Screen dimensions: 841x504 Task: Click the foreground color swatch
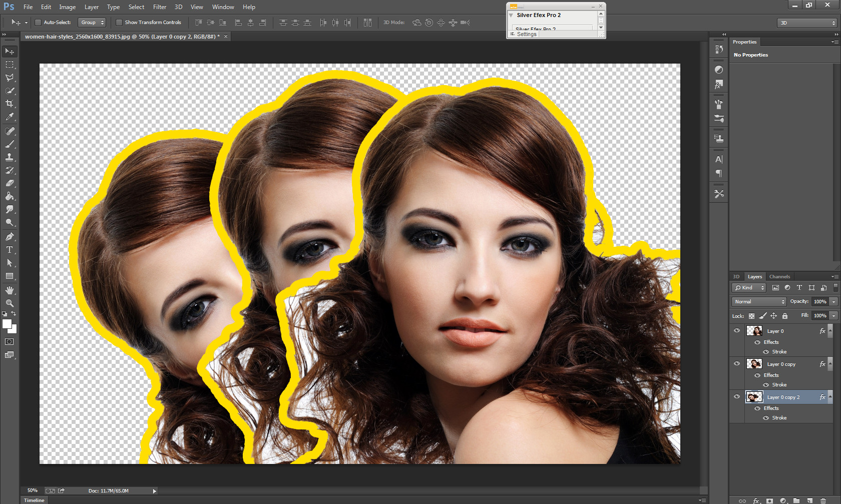(x=7, y=324)
